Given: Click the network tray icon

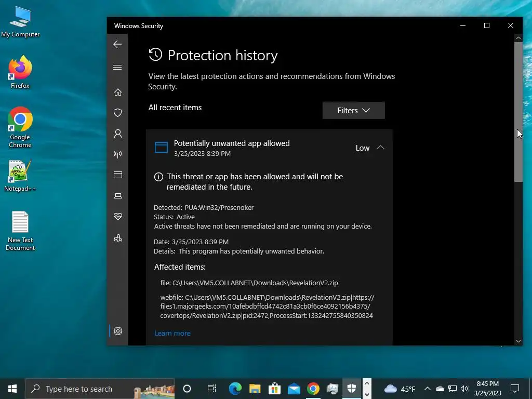Looking at the screenshot, I should pyautogui.click(x=453, y=389).
